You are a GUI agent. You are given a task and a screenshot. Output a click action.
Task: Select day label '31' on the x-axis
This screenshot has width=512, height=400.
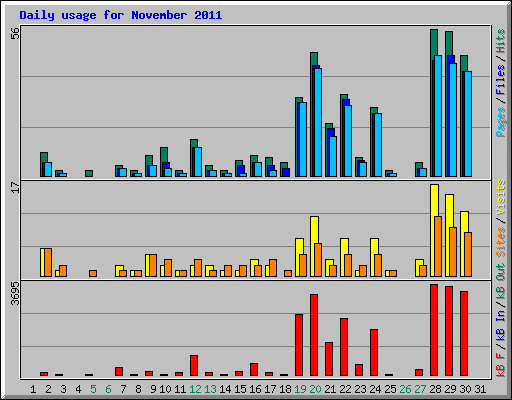480,389
